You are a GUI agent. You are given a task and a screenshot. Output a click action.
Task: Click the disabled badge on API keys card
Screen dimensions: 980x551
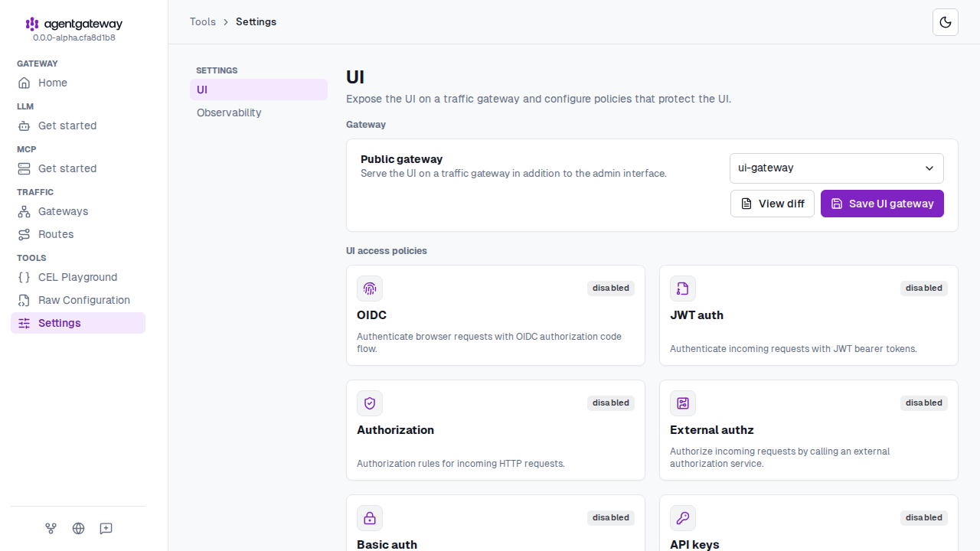coord(924,518)
